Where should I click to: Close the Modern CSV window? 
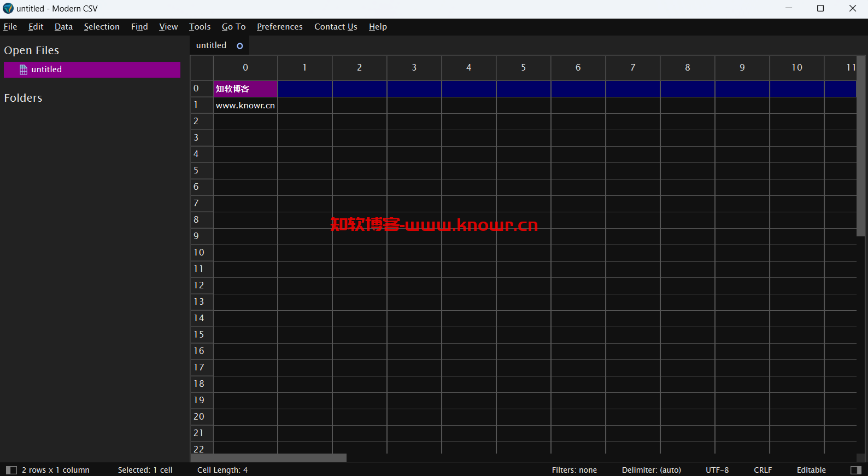click(853, 8)
